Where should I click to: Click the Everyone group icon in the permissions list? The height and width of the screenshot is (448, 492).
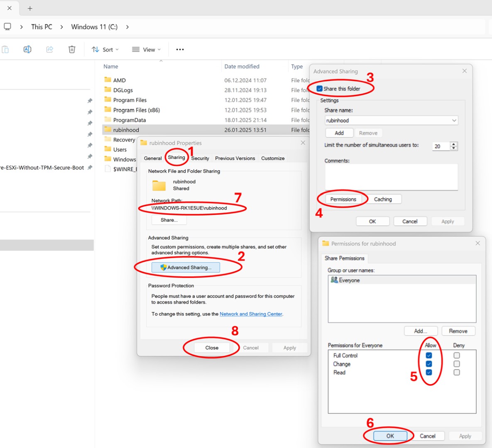pyautogui.click(x=334, y=280)
